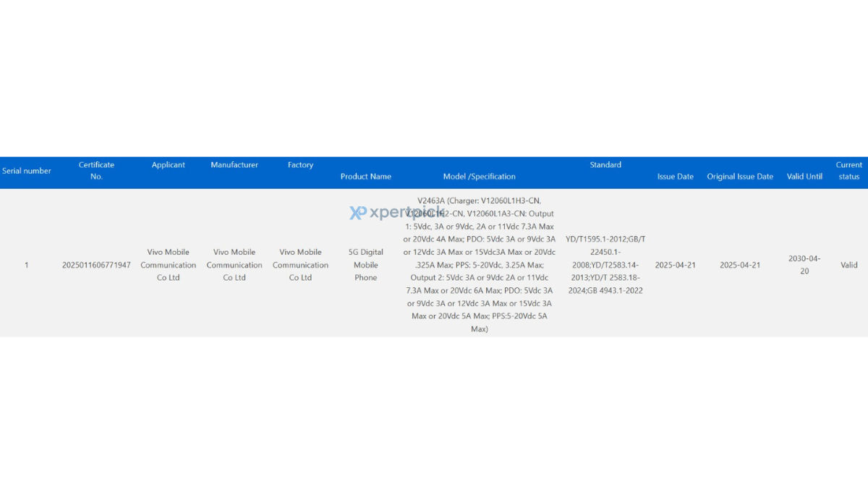Click the Valid status cell
The height and width of the screenshot is (492, 868).
click(x=849, y=265)
